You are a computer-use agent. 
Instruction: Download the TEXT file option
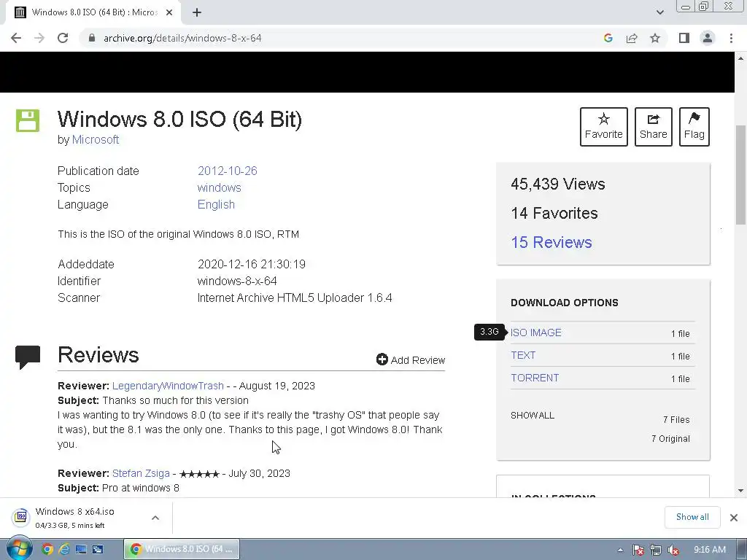point(523,355)
